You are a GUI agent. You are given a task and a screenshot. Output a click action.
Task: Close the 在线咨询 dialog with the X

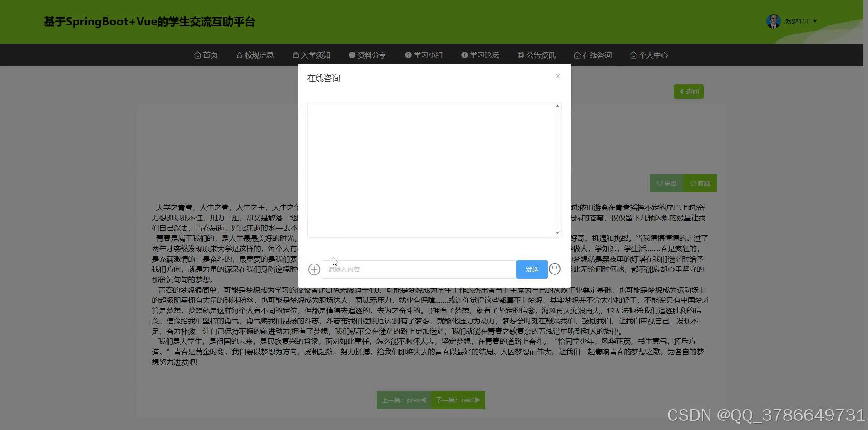point(557,76)
